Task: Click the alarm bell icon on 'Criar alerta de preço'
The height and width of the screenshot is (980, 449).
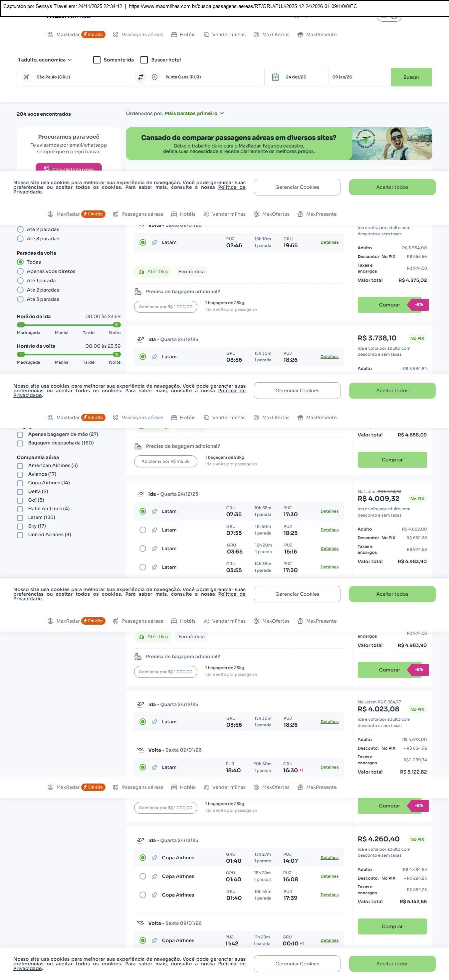Action: 47,169
